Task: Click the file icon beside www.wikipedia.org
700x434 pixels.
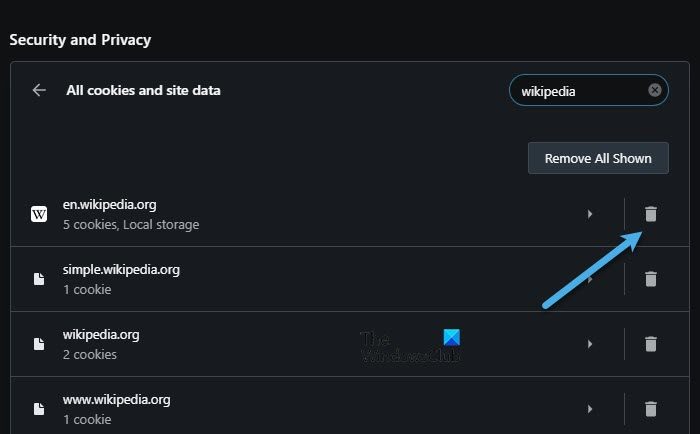Action: click(39, 409)
